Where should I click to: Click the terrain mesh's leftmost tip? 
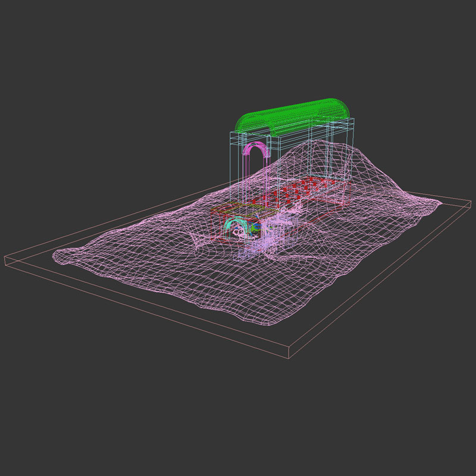[x=55, y=256]
